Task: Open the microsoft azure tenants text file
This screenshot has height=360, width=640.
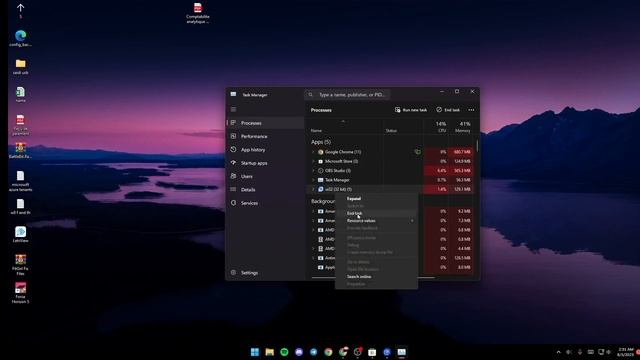Action: (20, 181)
